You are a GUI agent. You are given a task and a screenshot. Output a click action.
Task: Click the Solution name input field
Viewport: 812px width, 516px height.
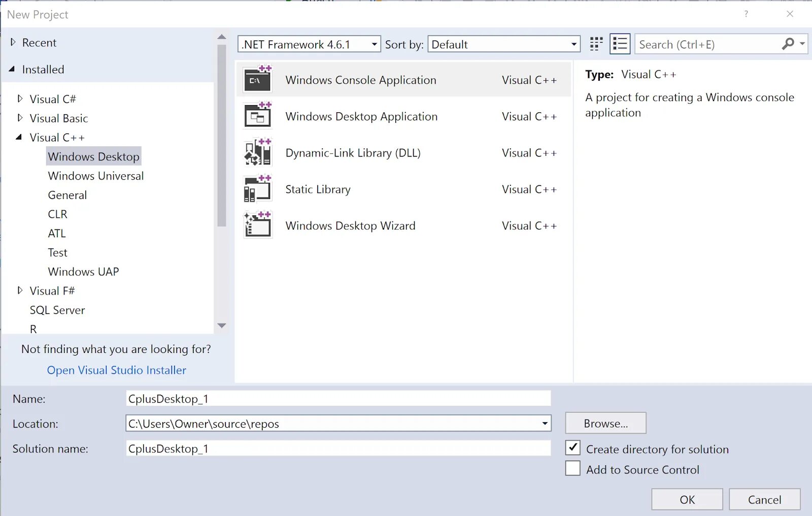click(x=338, y=448)
